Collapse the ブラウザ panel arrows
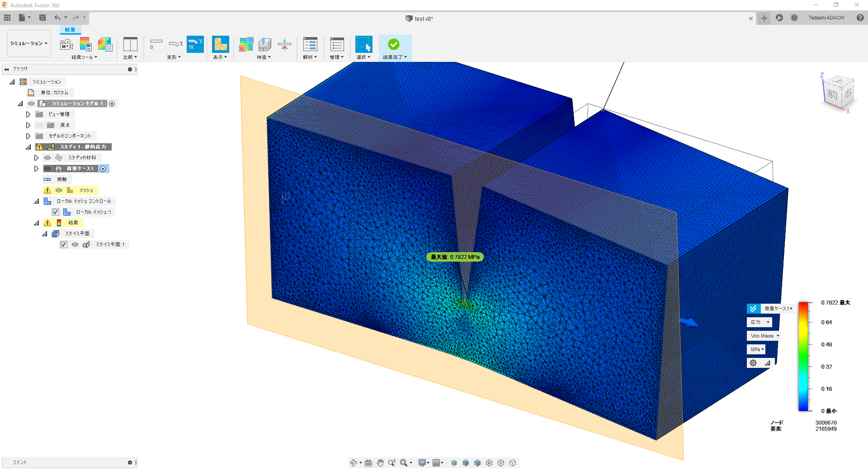The image size is (868, 470). (6, 69)
